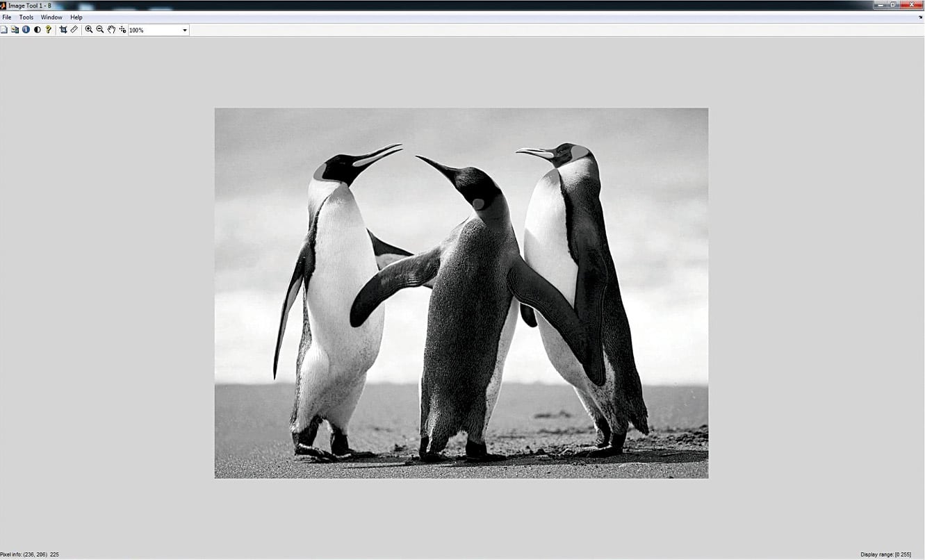The width and height of the screenshot is (925, 560).
Task: Open the Adjust Contrast tool
Action: (x=37, y=29)
